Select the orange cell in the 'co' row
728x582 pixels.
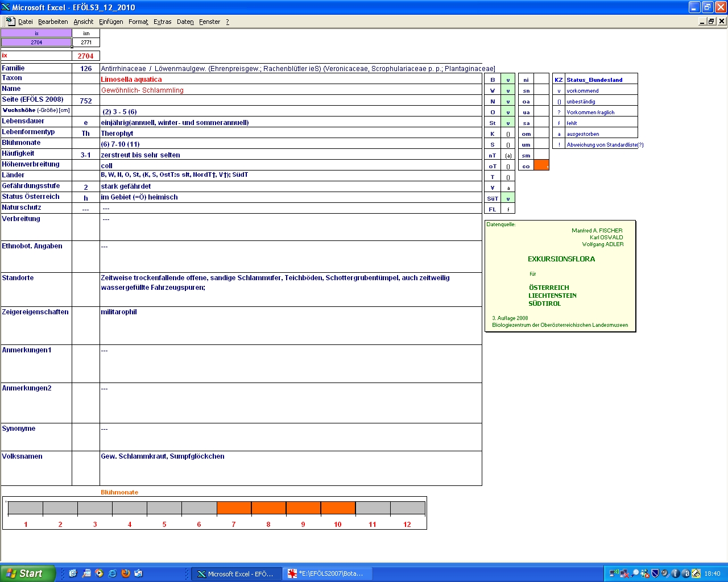[541, 165]
